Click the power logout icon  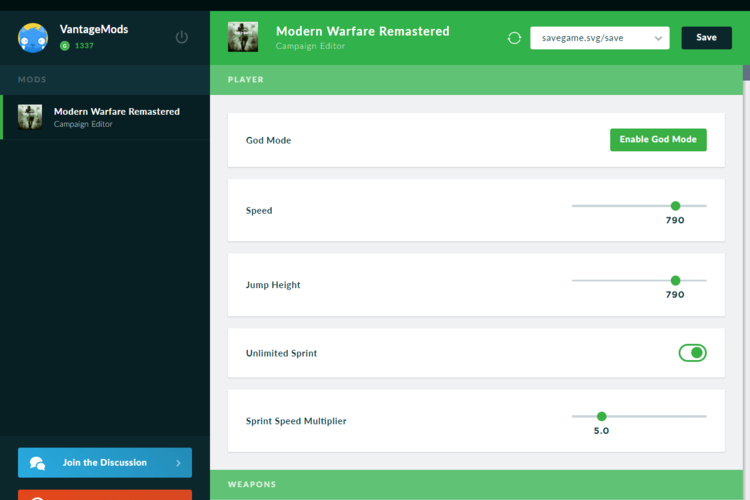[x=181, y=37]
